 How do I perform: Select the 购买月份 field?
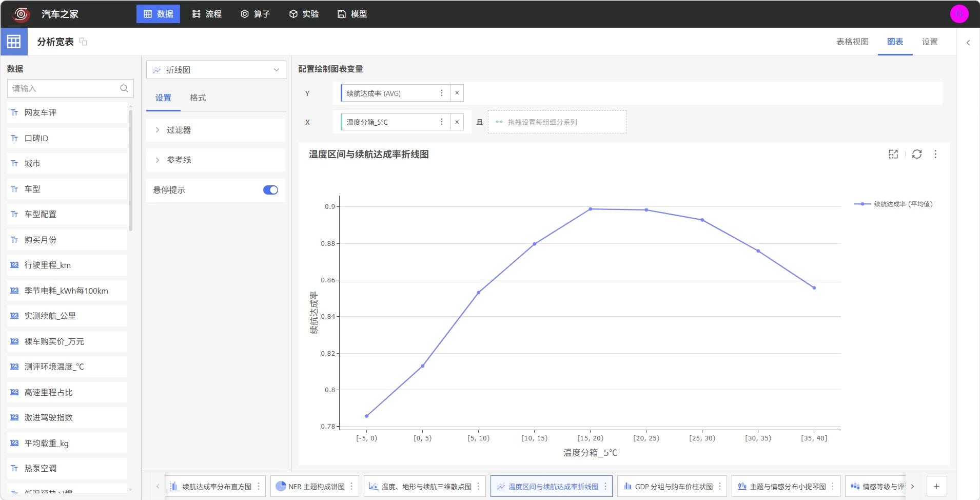pyautogui.click(x=67, y=240)
